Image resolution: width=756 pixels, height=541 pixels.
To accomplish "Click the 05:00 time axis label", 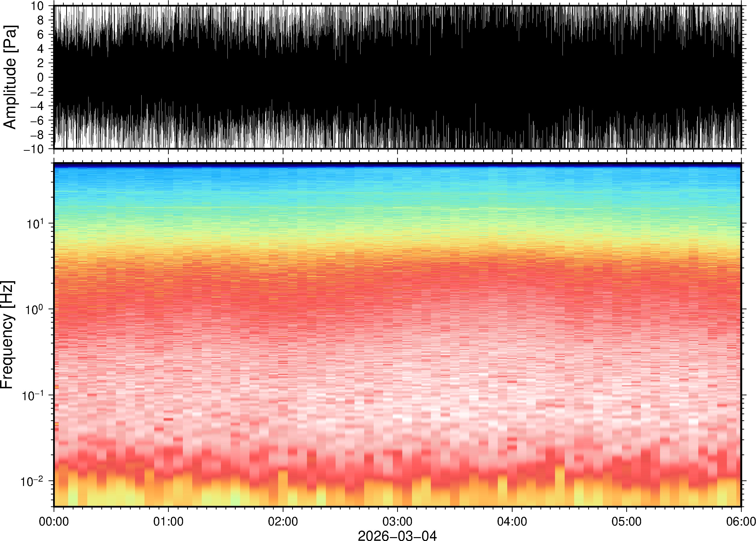I will tap(626, 521).
